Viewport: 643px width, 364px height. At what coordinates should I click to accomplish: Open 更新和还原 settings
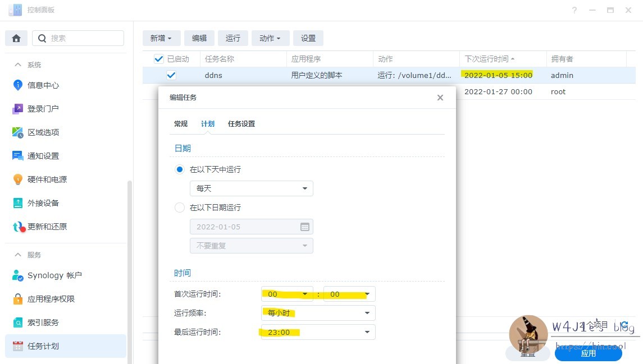48,227
